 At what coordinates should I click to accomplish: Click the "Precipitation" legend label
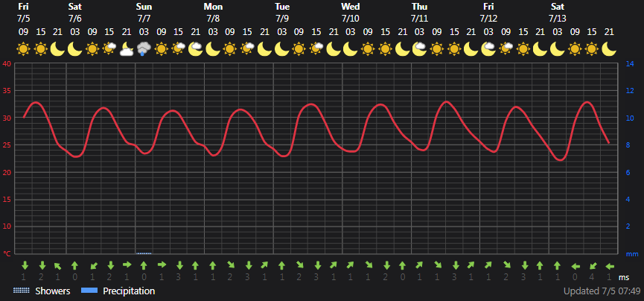pyautogui.click(x=129, y=291)
